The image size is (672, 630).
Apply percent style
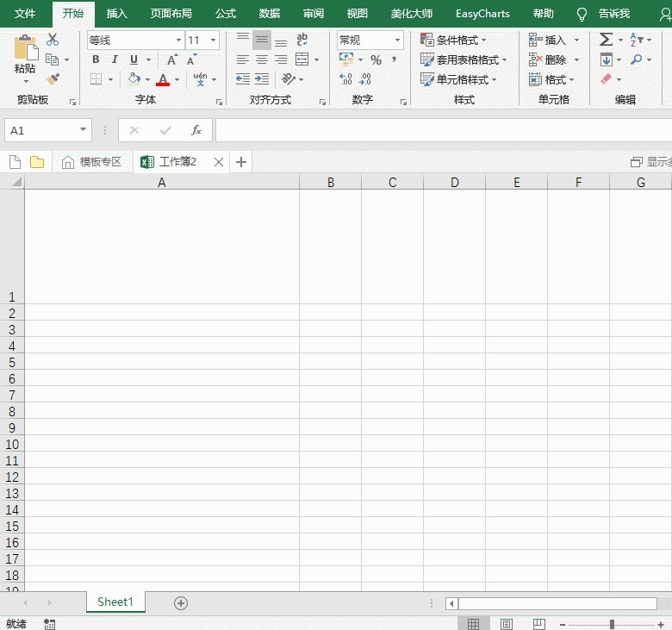tap(376, 59)
